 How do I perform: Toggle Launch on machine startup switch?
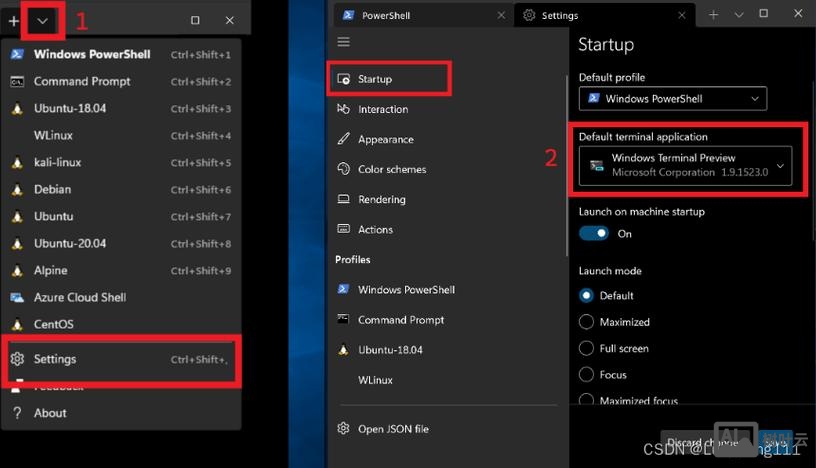pos(594,233)
